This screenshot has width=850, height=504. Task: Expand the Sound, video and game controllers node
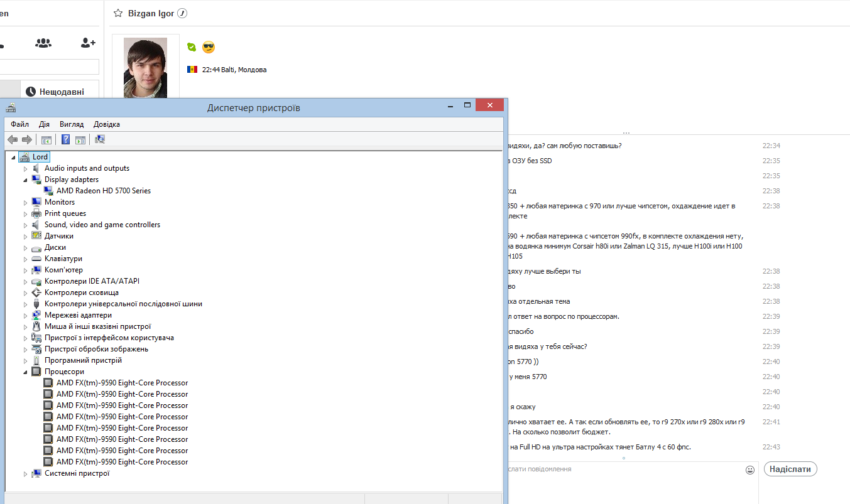tap(26, 225)
